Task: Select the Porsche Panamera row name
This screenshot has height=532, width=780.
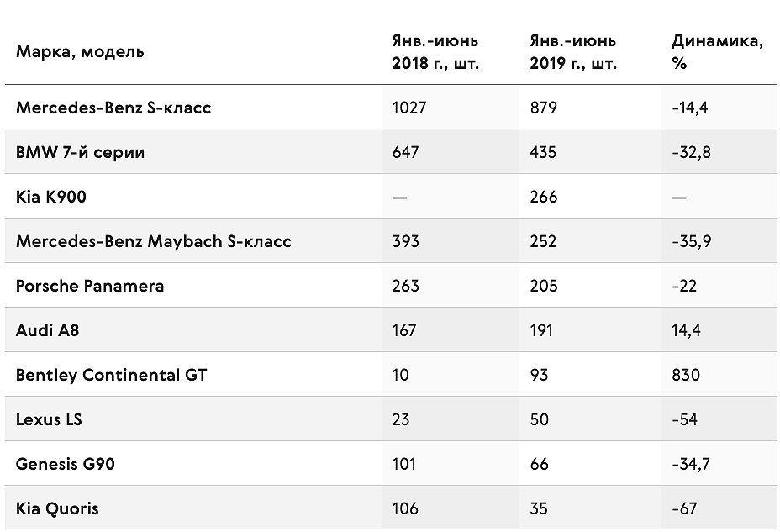Action: pos(90,286)
